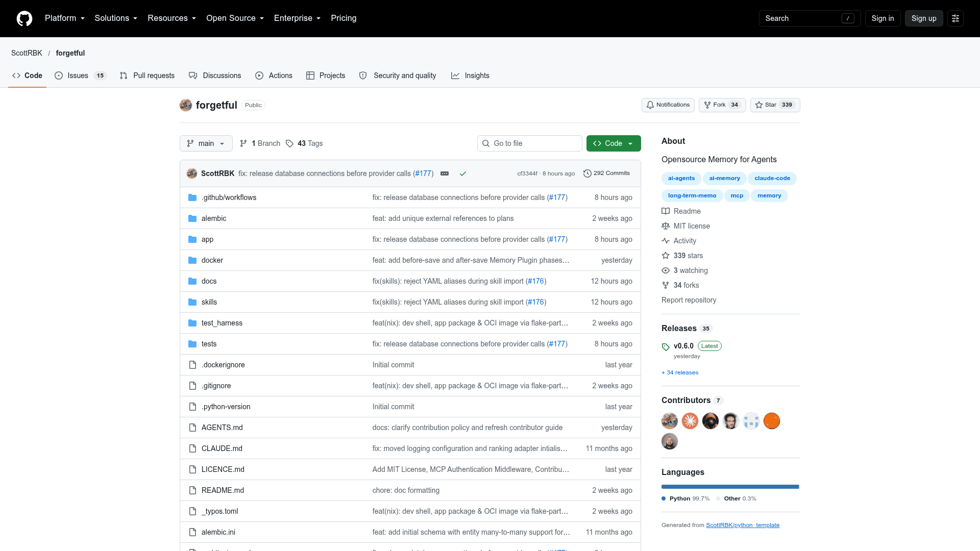980x551 pixels.
Task: Click the claude-code topic tag
Action: point(772,179)
